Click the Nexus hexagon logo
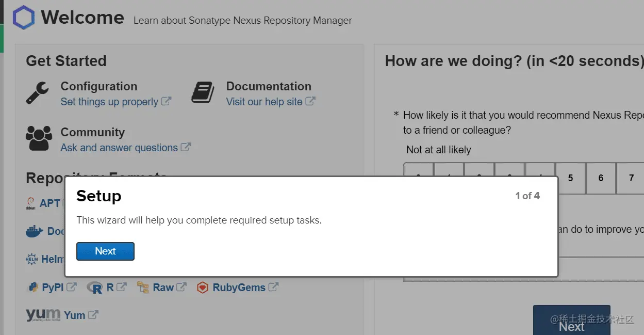644x335 pixels. [23, 18]
